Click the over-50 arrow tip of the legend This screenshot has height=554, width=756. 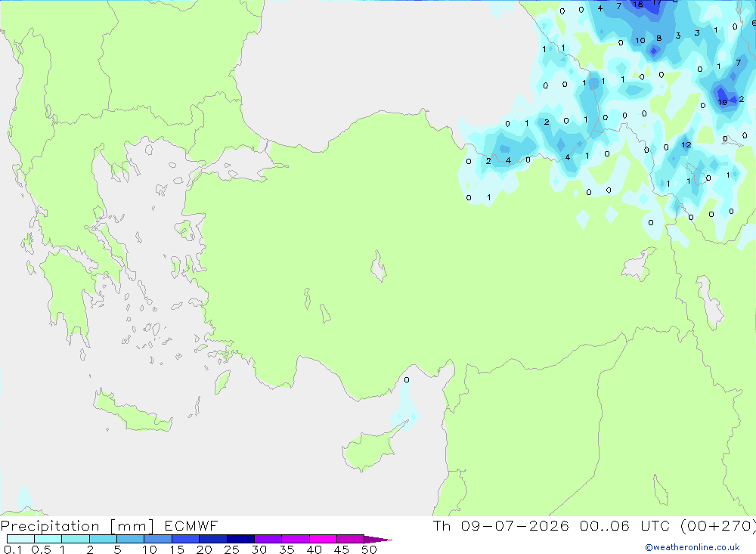[378, 540]
